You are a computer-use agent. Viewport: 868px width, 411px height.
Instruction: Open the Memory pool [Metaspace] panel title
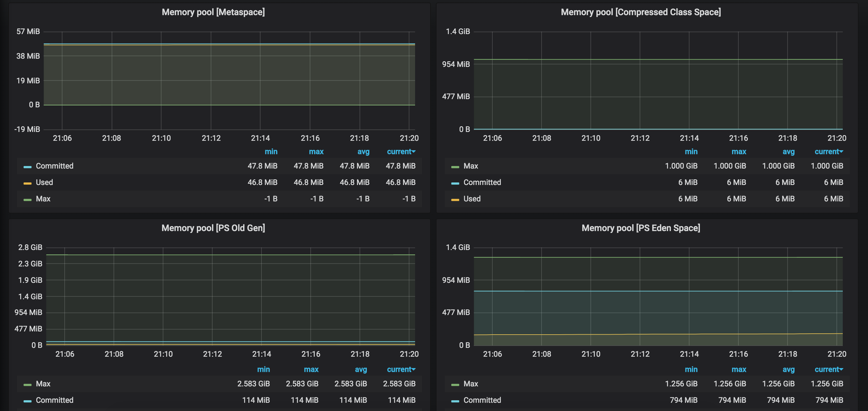point(213,12)
